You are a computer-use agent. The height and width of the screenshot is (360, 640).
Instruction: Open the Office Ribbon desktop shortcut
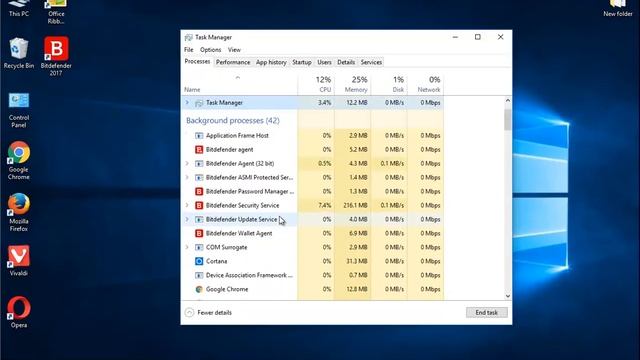(56, 12)
